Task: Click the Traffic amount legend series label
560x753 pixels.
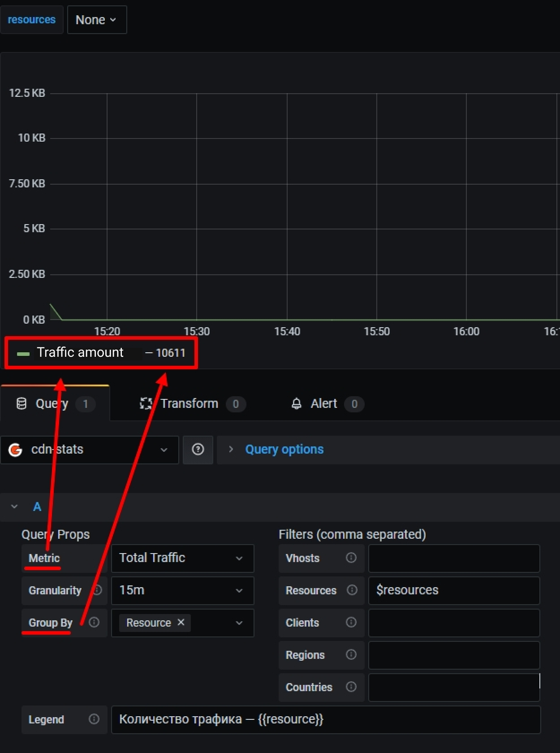Action: (80, 353)
